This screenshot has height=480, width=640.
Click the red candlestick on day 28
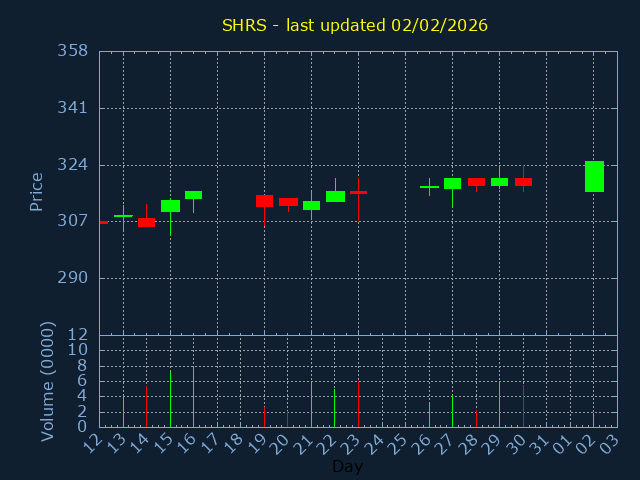pos(476,182)
